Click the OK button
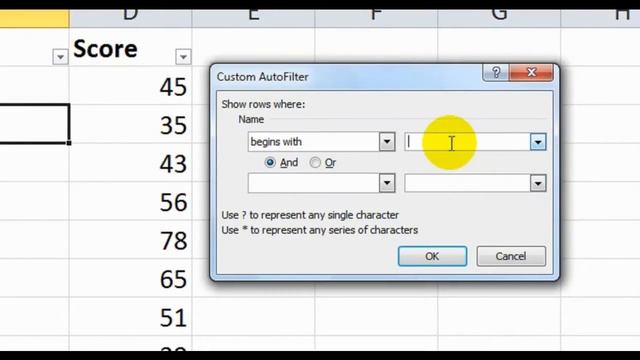640x360 pixels. (432, 256)
